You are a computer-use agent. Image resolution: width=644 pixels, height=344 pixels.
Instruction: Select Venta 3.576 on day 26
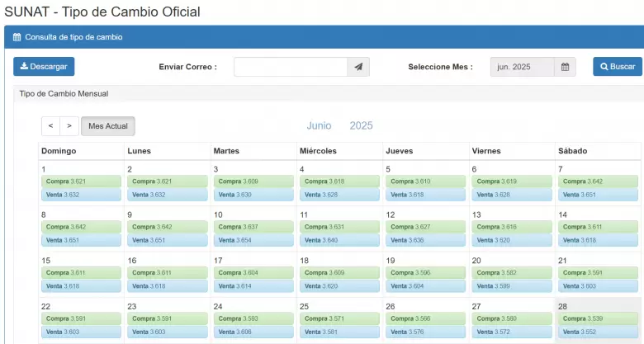click(x=426, y=332)
